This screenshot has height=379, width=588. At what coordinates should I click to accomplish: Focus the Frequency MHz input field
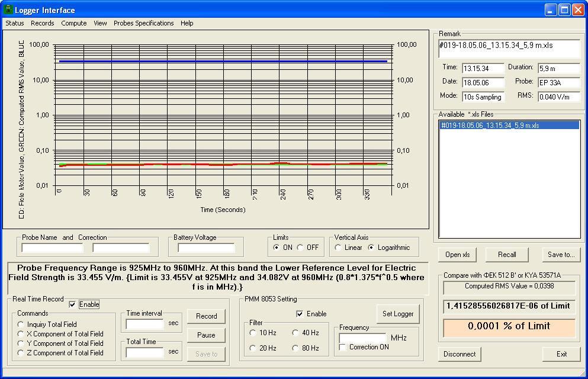coord(362,338)
